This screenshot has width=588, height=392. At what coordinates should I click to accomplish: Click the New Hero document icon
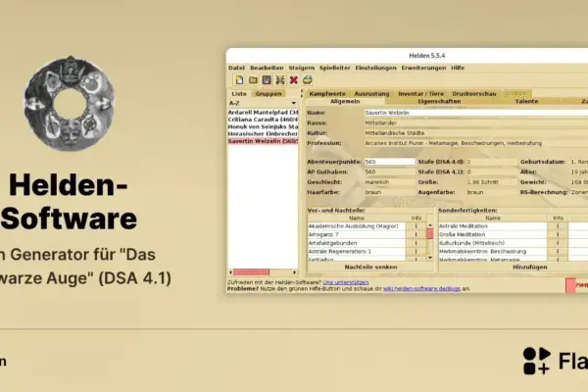(x=239, y=80)
